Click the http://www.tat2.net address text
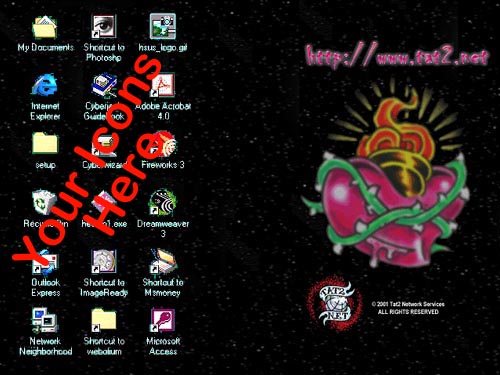 [397, 56]
